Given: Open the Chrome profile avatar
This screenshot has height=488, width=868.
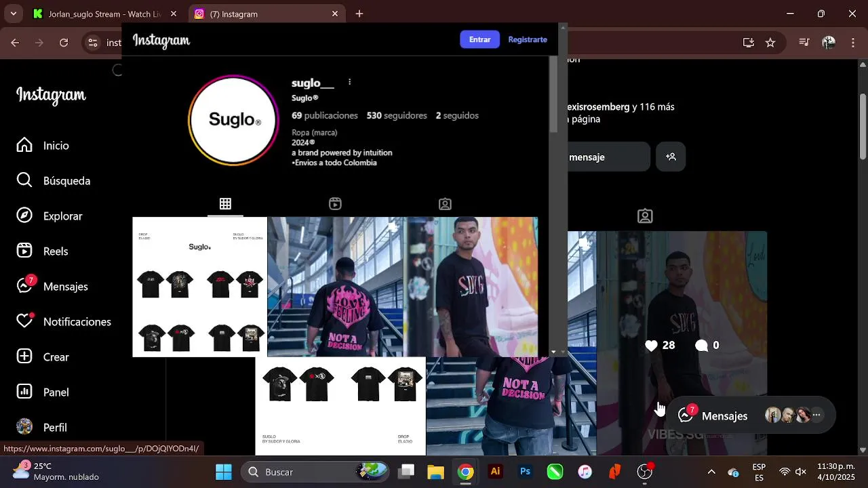Looking at the screenshot, I should (829, 42).
